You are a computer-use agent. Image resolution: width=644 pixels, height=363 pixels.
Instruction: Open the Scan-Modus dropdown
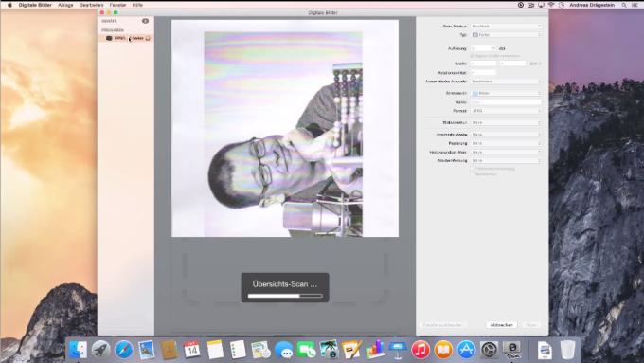click(506, 26)
